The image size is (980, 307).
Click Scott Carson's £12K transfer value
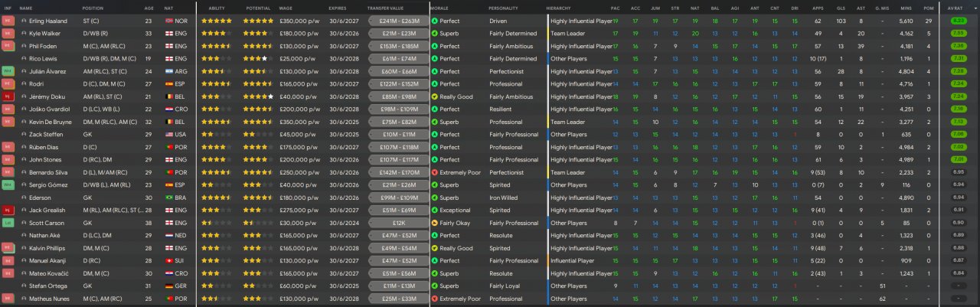[x=398, y=223]
